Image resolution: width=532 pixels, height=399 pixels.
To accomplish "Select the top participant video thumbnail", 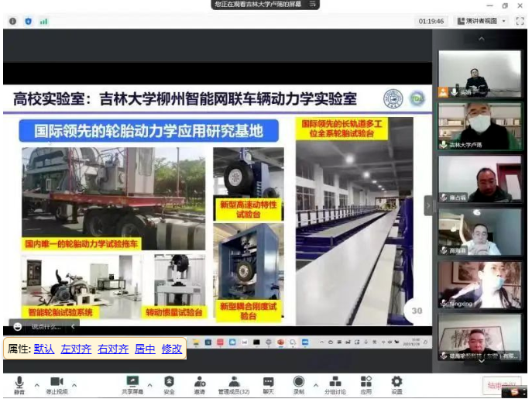I will point(479,74).
